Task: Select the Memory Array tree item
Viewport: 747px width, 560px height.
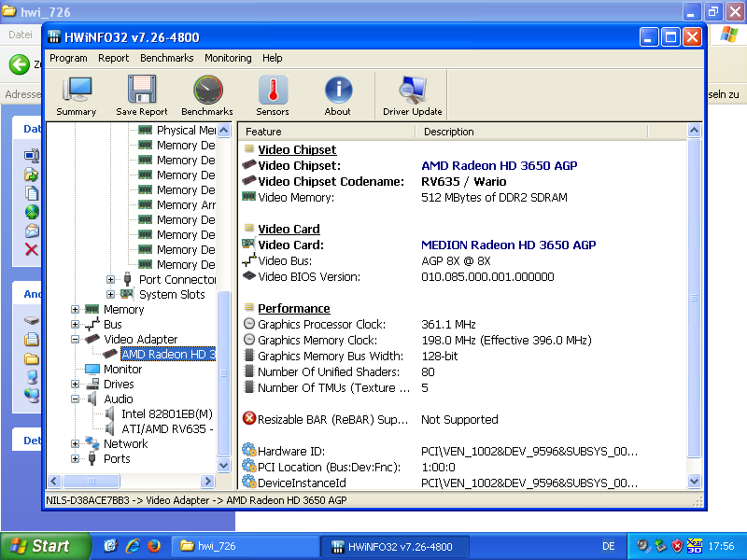Action: (186, 204)
